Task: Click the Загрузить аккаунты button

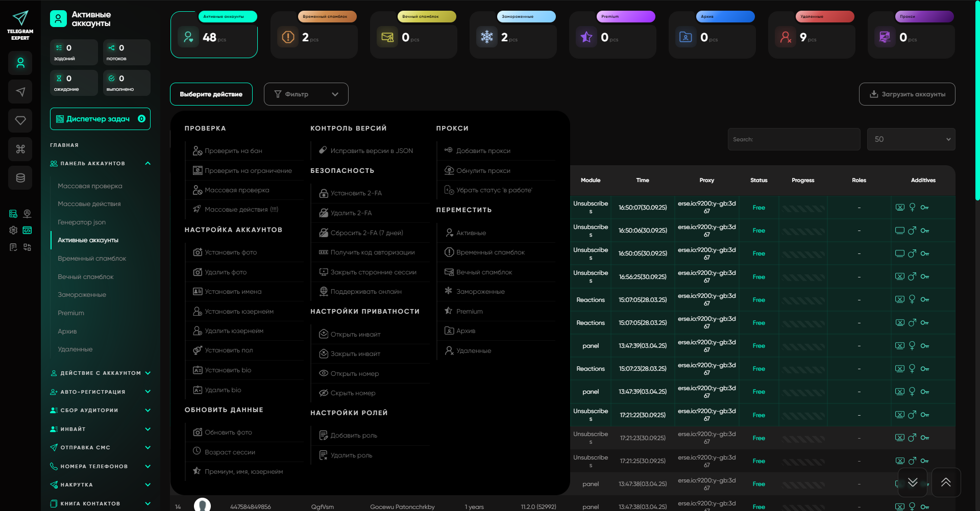Action: pyautogui.click(x=907, y=94)
